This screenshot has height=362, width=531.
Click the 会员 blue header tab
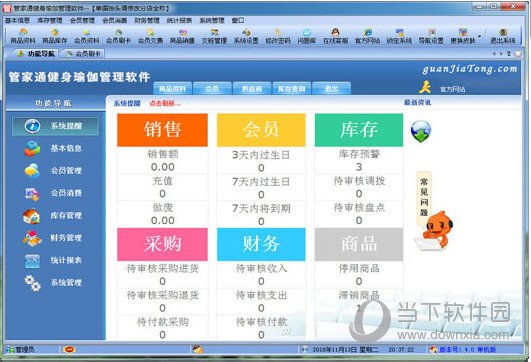tap(212, 89)
